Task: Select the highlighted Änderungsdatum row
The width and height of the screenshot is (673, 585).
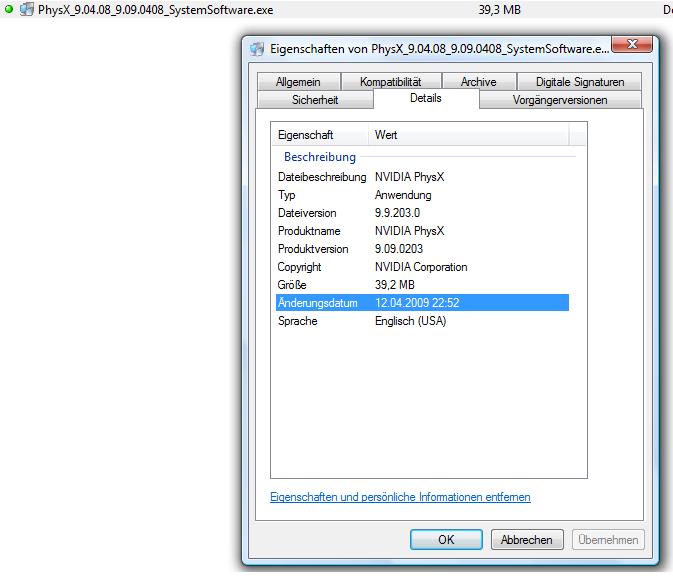Action: (422, 303)
